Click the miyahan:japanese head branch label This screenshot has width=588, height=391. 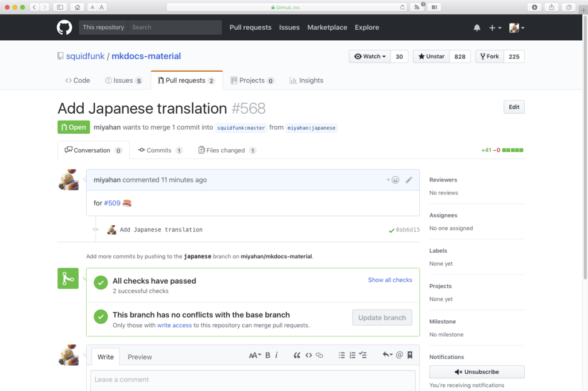311,128
